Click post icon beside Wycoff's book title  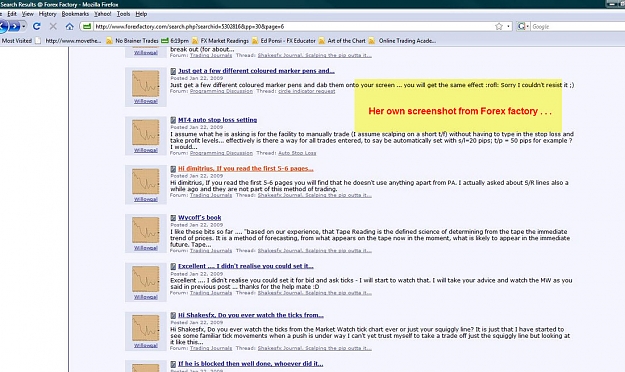click(173, 218)
